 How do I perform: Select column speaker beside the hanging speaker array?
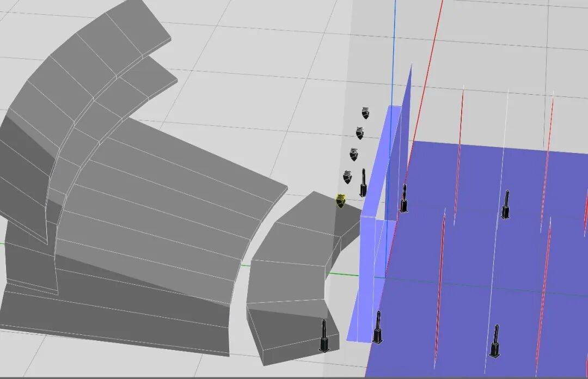click(x=363, y=184)
